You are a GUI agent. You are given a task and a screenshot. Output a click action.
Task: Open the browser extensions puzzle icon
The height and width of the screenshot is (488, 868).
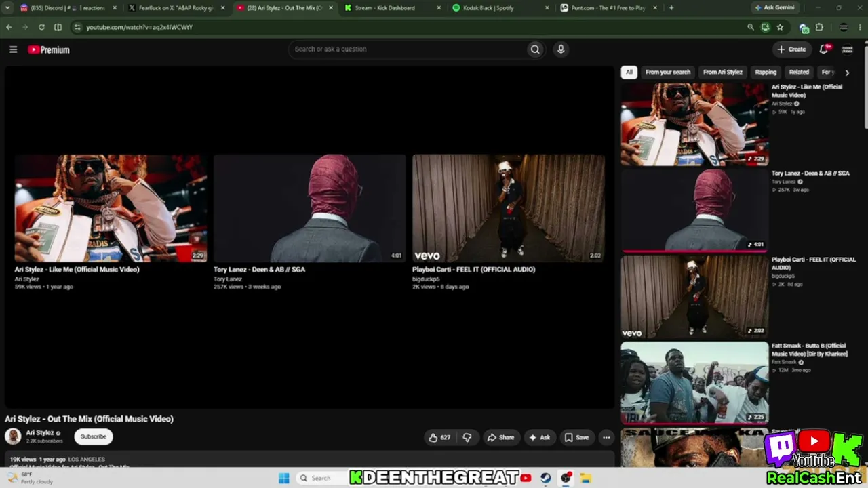pyautogui.click(x=819, y=27)
